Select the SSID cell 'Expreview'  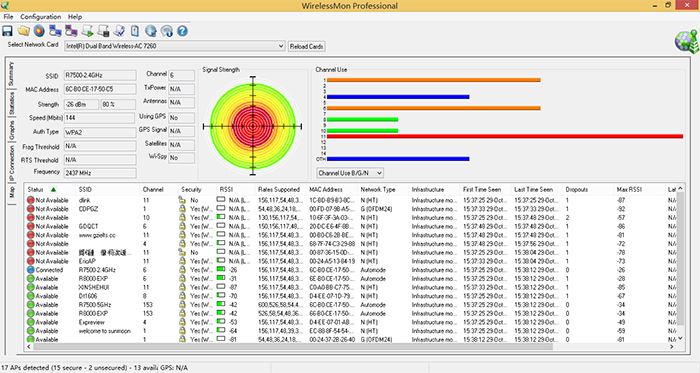tap(92, 322)
